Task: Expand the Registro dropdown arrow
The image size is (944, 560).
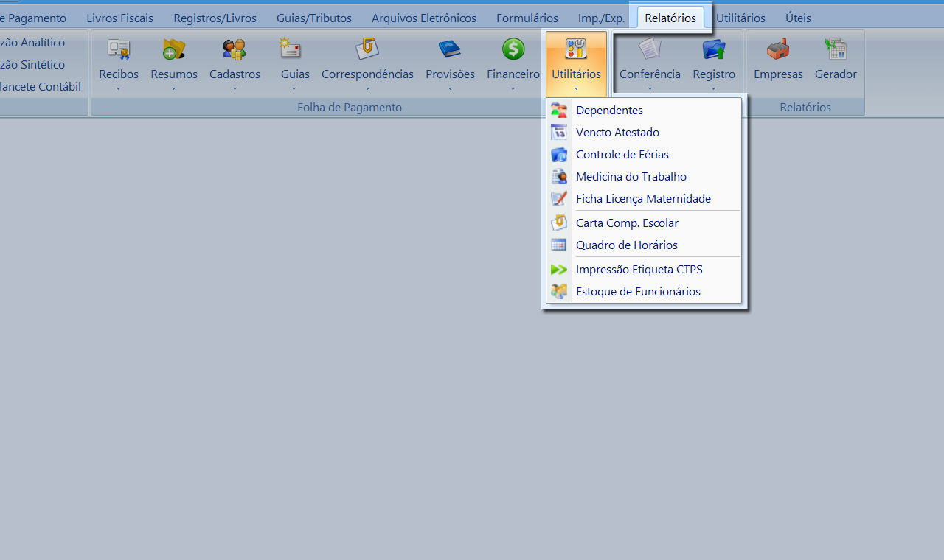Action: [713, 89]
